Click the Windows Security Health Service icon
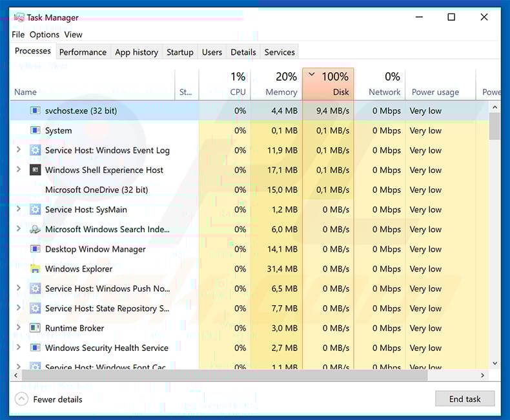 click(x=35, y=348)
